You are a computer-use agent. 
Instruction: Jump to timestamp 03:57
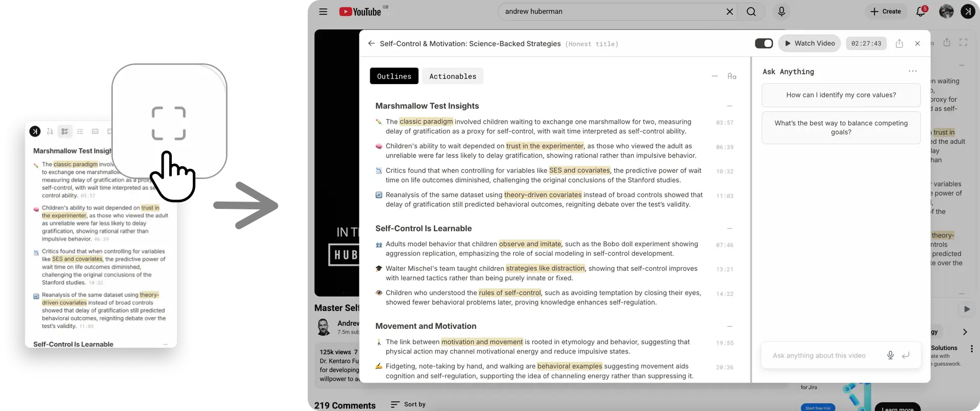(725, 123)
